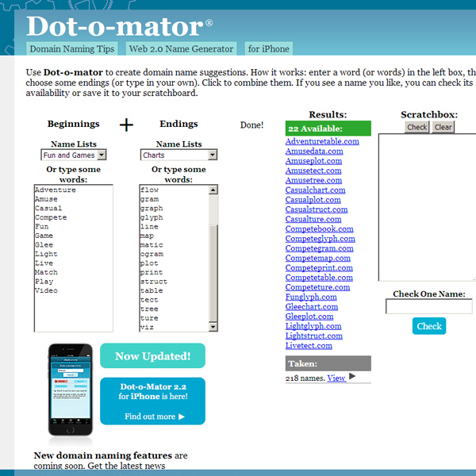Open the Amusedata.com result link
Viewport: 476px width, 476px height.
pos(314,152)
